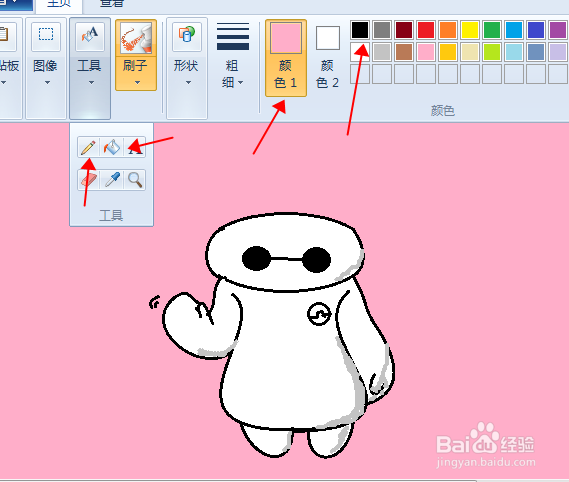Image resolution: width=569 pixels, height=482 pixels.
Task: Pick the orange color swatch
Action: click(448, 30)
